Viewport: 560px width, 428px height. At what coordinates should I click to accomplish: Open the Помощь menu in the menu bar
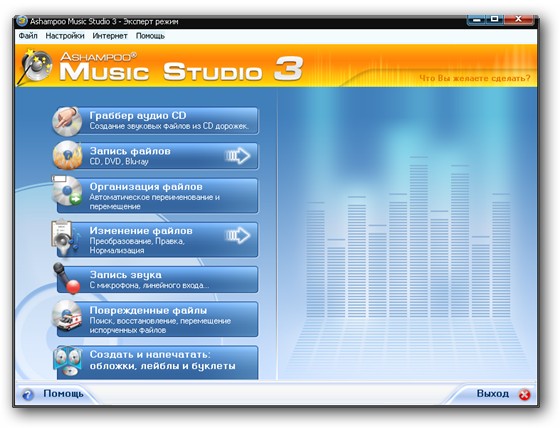(x=150, y=36)
